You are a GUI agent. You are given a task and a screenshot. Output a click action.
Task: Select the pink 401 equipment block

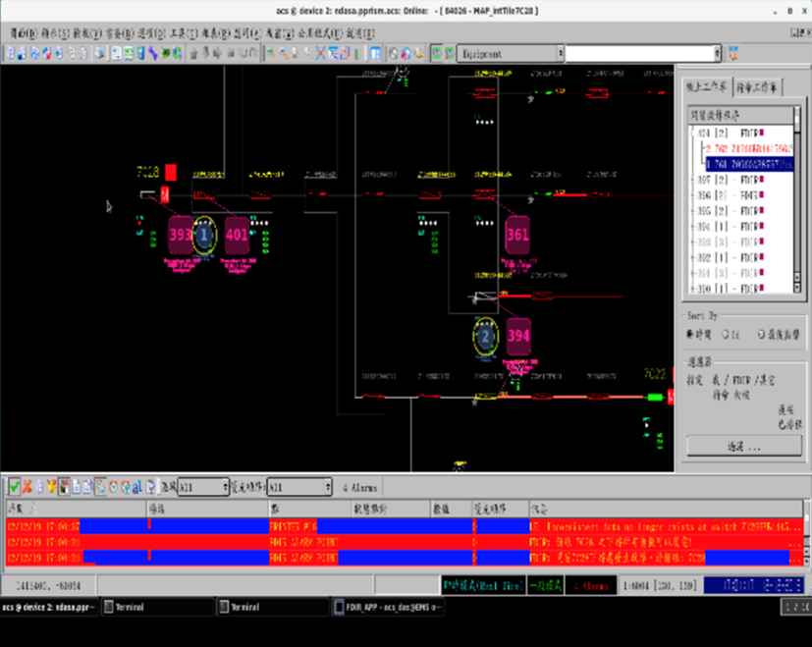pos(237,236)
